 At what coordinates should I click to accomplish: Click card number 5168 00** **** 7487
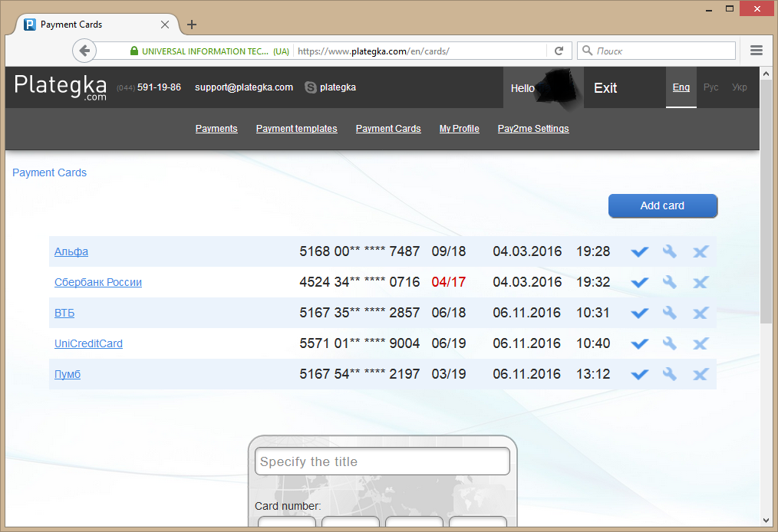[360, 251]
